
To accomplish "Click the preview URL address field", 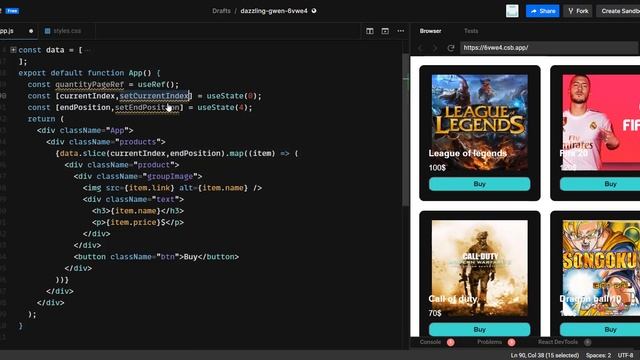I will 549,48.
